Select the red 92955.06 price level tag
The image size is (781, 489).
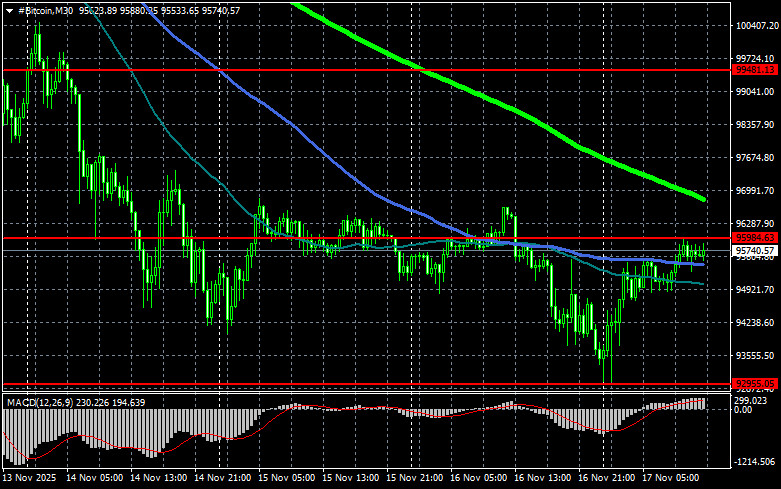coord(755,383)
